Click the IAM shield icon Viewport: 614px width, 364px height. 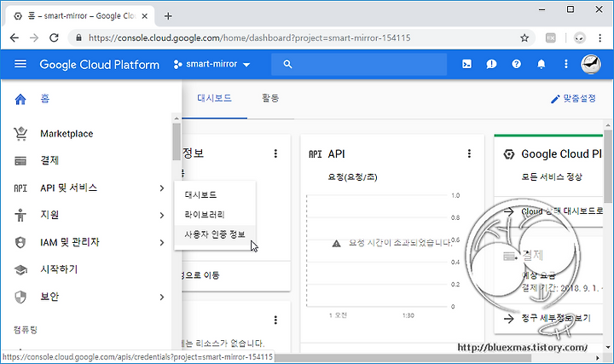20,242
